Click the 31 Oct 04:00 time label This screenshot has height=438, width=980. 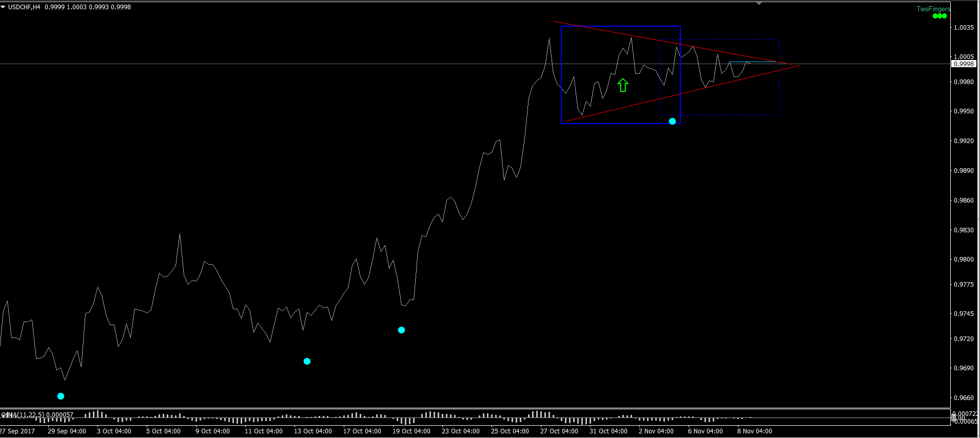(609, 431)
